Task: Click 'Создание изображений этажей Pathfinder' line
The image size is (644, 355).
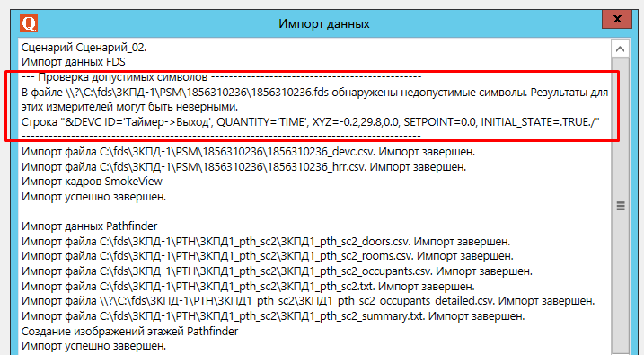Action: [x=129, y=331]
